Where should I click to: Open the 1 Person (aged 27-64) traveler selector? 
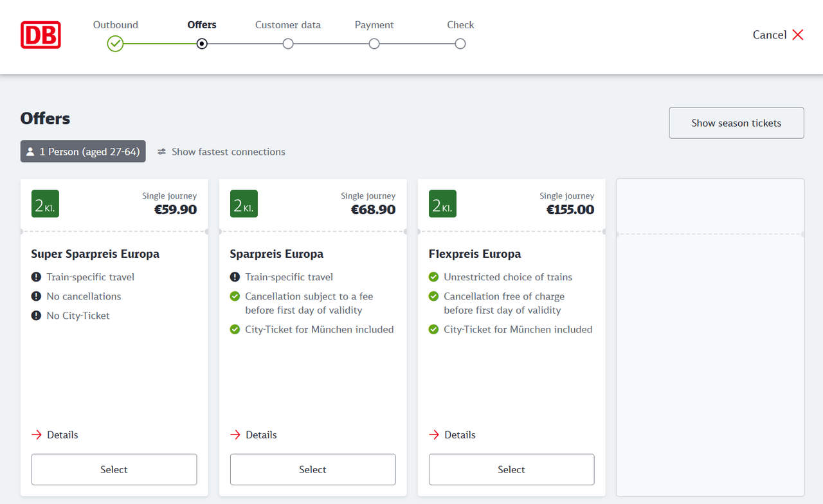[83, 152]
